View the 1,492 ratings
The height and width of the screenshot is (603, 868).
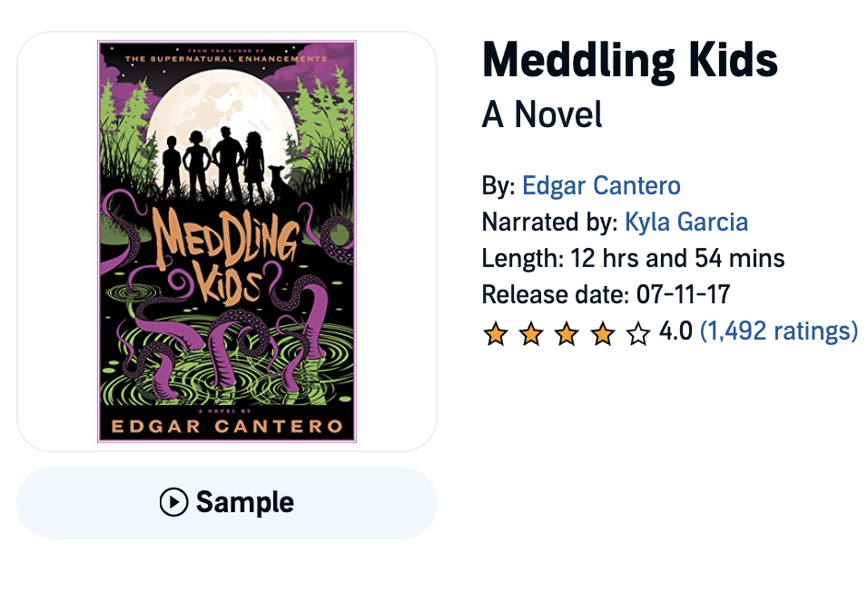(x=778, y=331)
